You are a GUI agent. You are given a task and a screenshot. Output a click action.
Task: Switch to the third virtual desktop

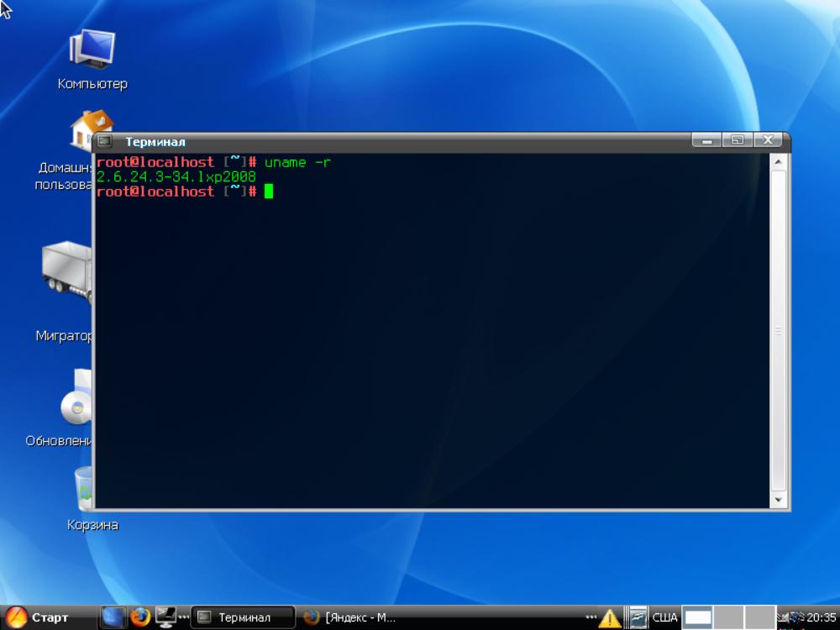coord(760,617)
